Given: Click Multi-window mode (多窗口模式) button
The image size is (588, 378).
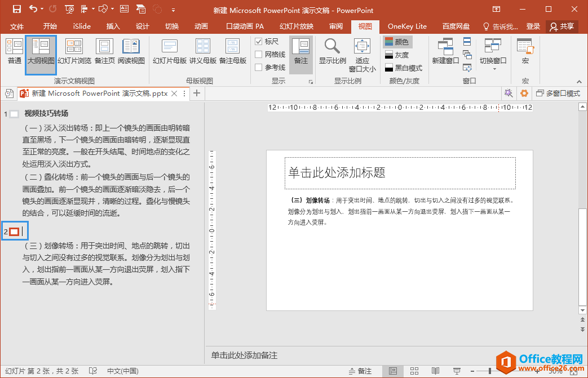Looking at the screenshot, I should pyautogui.click(x=558, y=94).
